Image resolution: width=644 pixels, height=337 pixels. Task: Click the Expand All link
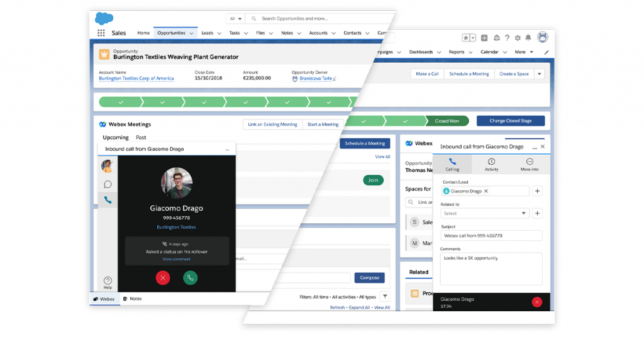pyautogui.click(x=359, y=307)
